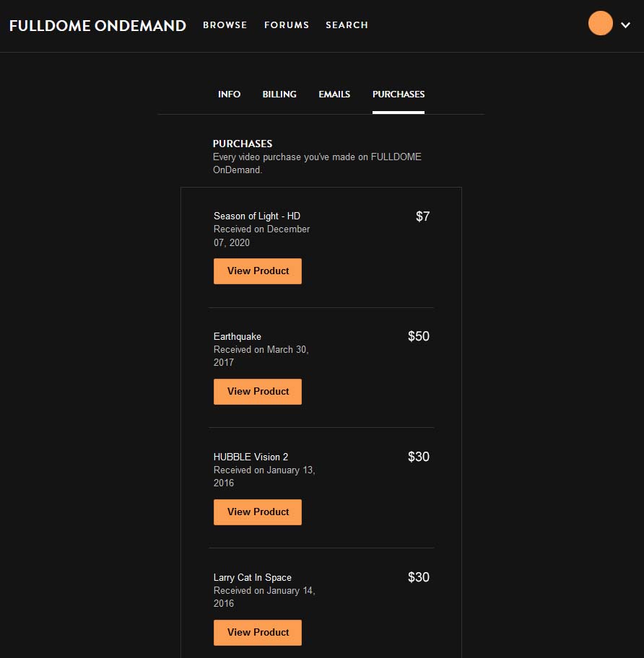Open the Browse menu item
The height and width of the screenshot is (658, 644).
click(225, 25)
